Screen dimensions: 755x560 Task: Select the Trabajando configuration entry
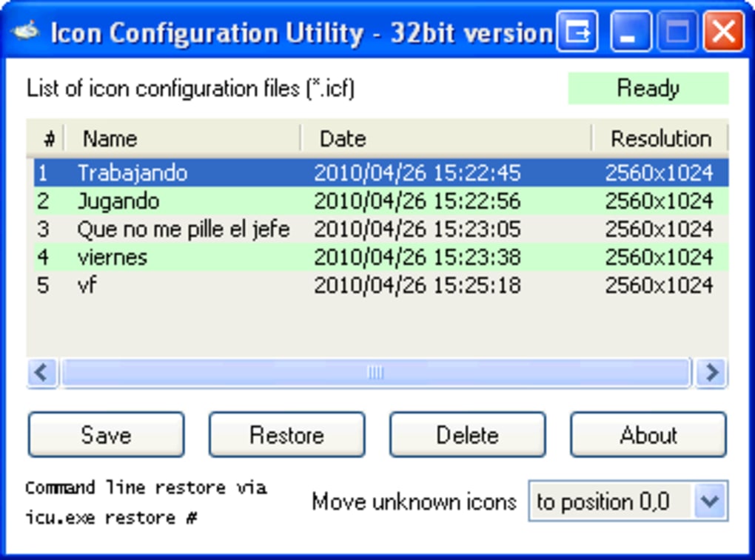coord(222,172)
